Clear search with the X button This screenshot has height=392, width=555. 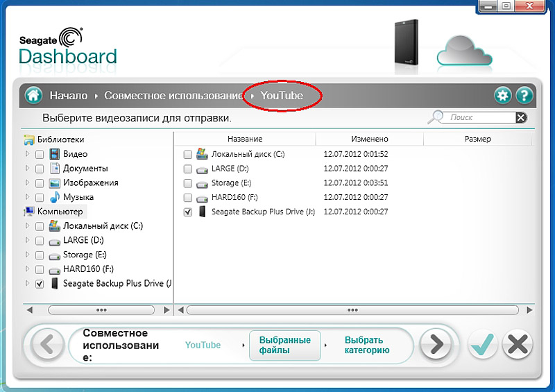pos(521,118)
